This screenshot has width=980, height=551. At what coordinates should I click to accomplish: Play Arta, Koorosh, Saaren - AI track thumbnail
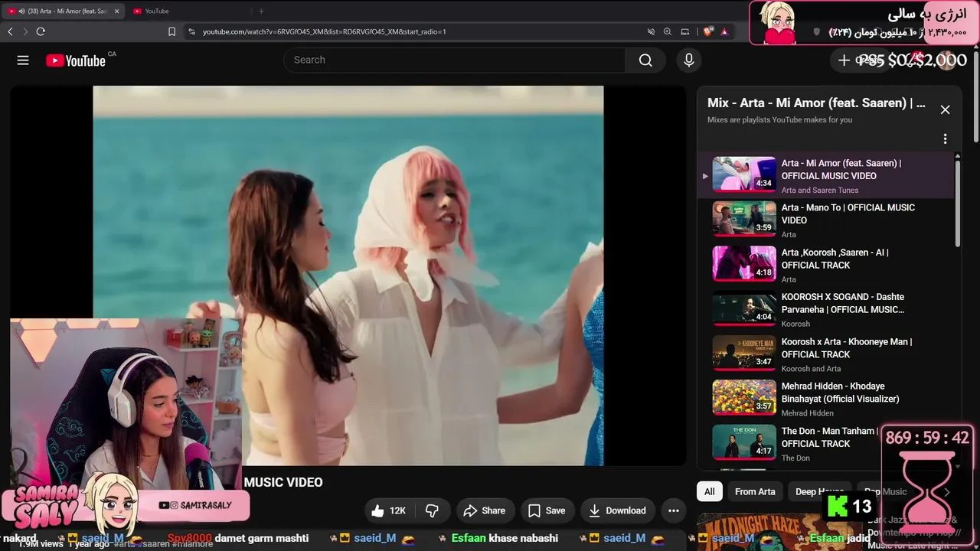(x=744, y=264)
